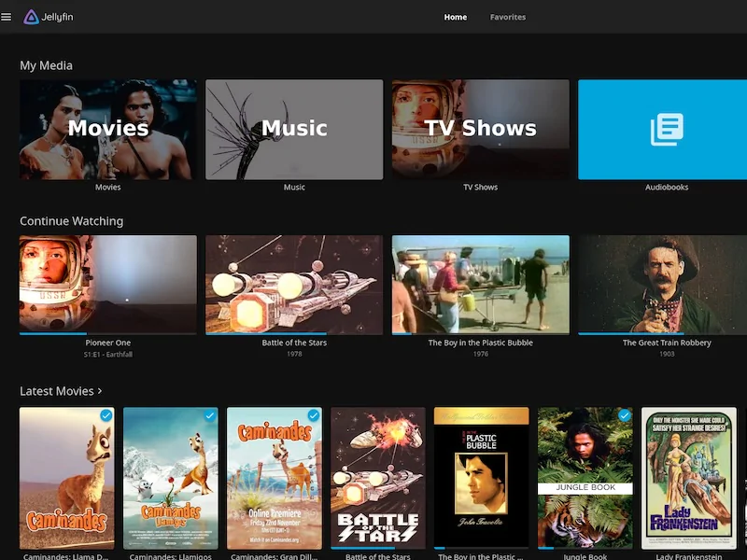The image size is (747, 560).
Task: Open the Movies library card
Action: click(108, 130)
